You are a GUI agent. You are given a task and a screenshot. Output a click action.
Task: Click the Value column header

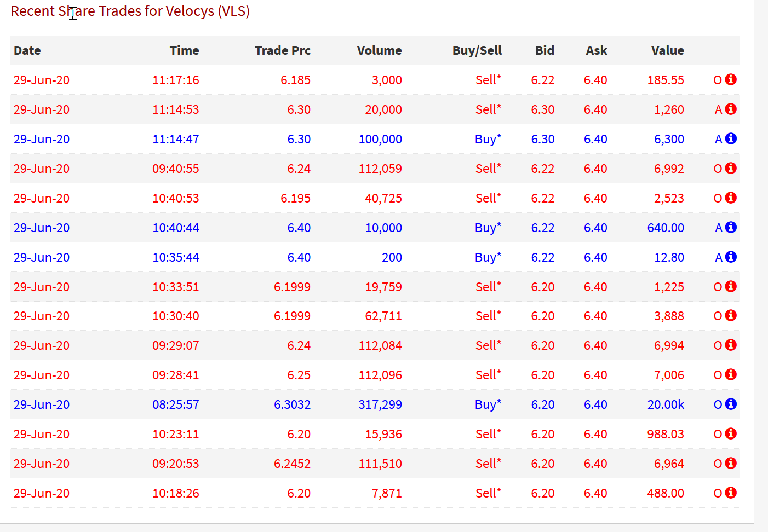click(x=668, y=50)
